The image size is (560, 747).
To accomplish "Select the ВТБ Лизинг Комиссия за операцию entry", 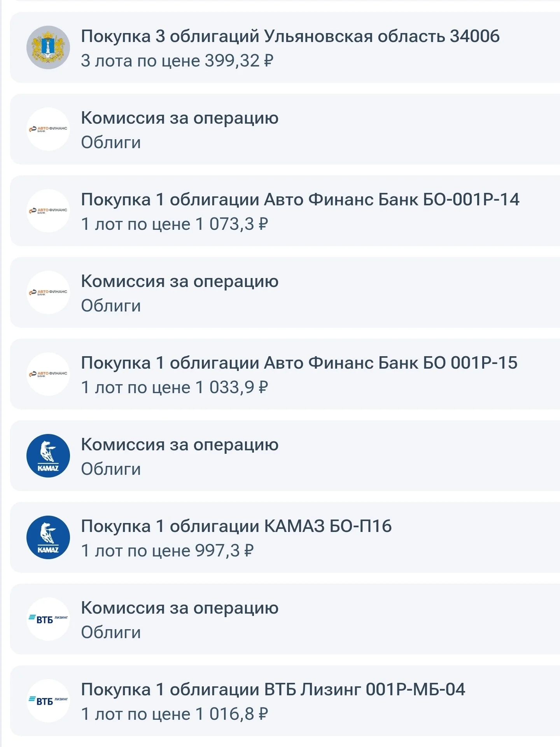I will (285, 619).
